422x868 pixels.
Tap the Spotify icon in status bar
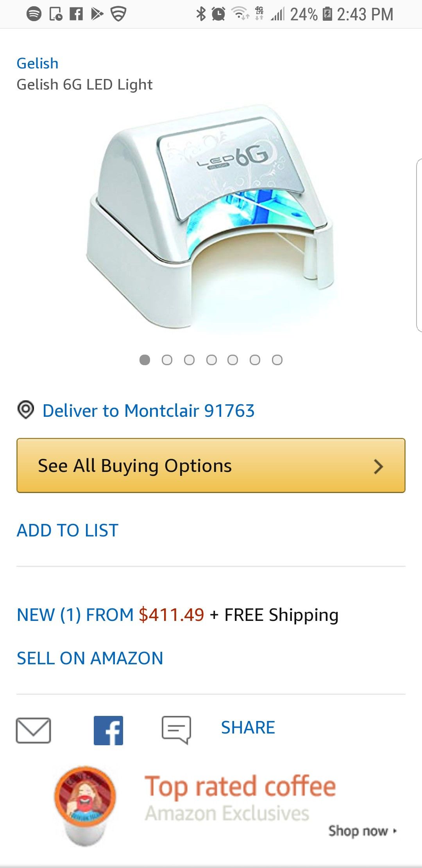coord(34,14)
